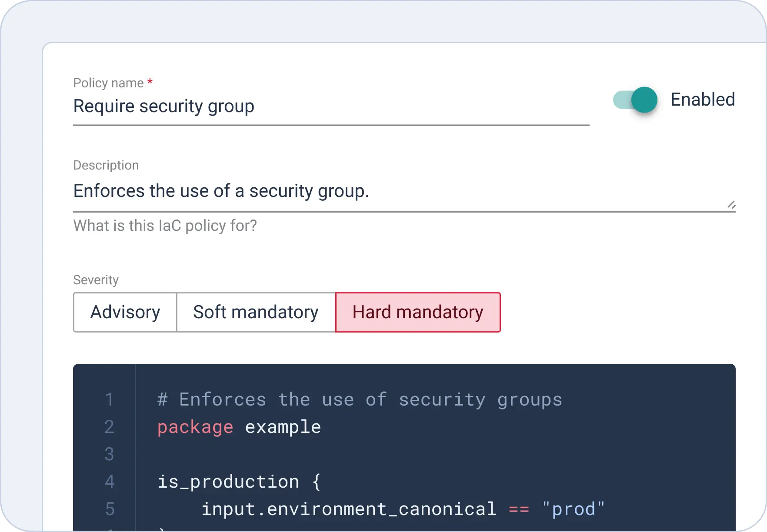Click the "prod" string in the code

pyautogui.click(x=574, y=509)
